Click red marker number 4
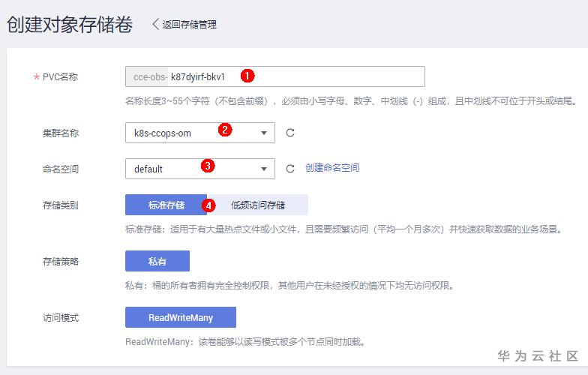The height and width of the screenshot is (375, 588). [209, 204]
